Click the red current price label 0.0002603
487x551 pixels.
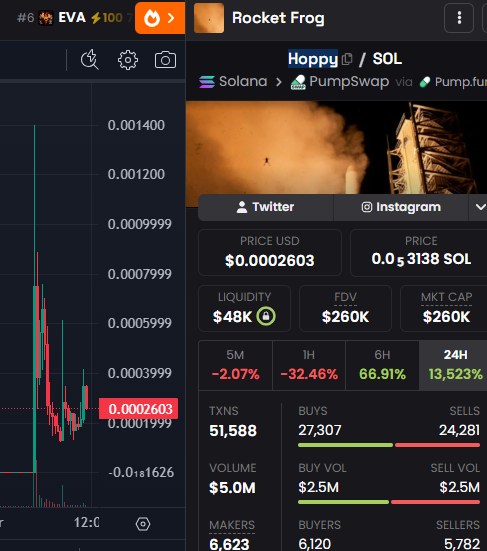[x=138, y=409]
